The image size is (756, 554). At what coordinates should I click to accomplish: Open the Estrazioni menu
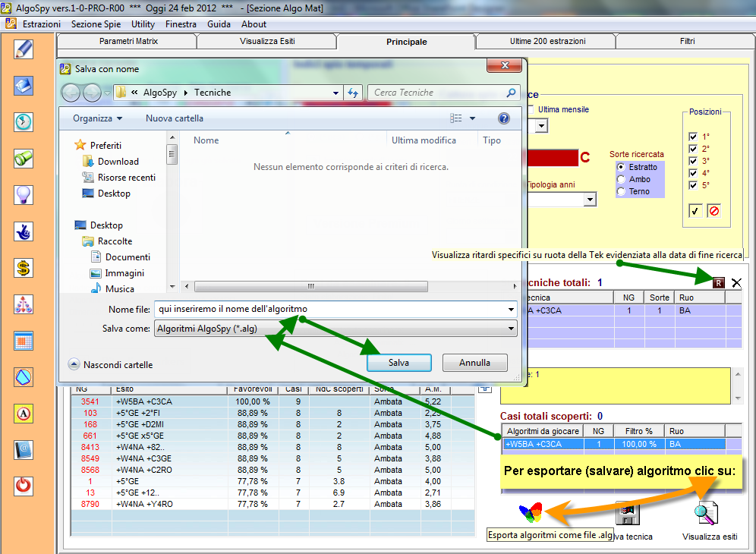[x=42, y=24]
